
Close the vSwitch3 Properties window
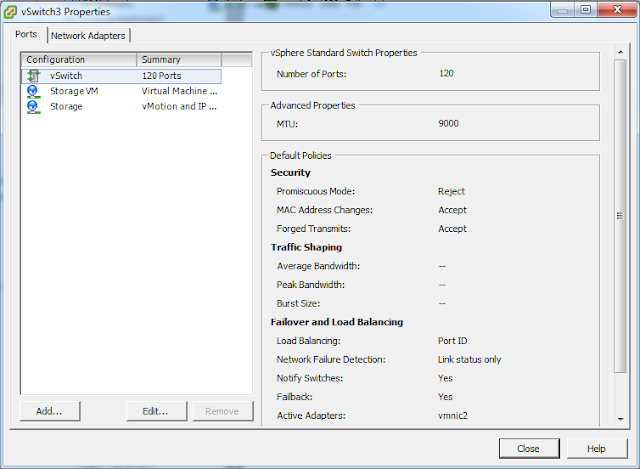pyautogui.click(x=617, y=9)
